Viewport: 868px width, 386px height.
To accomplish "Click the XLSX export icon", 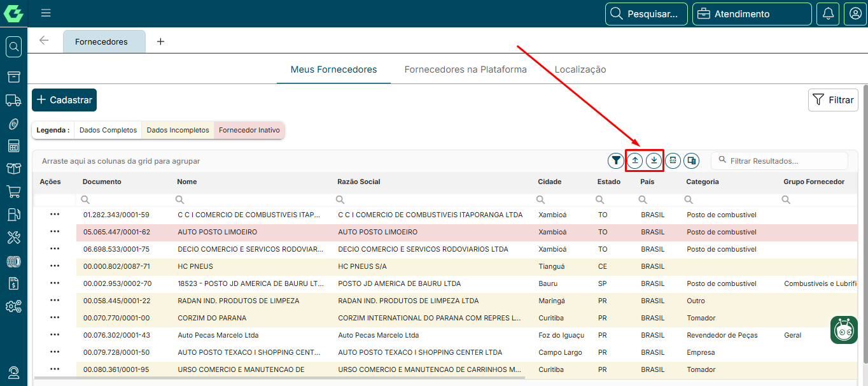I will coord(673,161).
